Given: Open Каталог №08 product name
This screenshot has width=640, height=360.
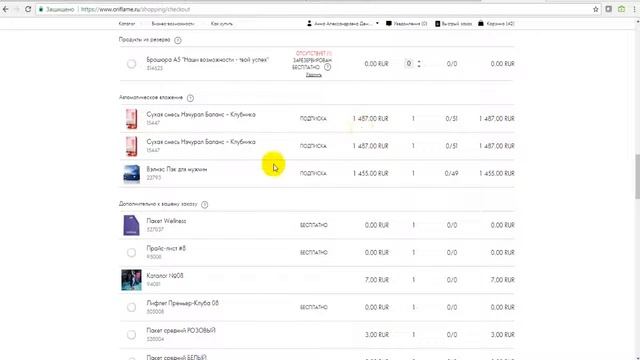Looking at the screenshot, I should pos(165,276).
